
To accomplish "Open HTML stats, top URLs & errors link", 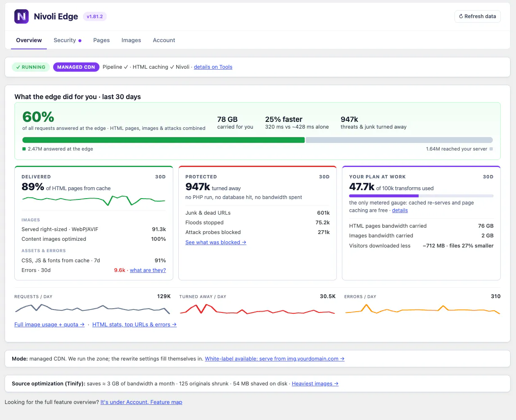I will coord(134,325).
